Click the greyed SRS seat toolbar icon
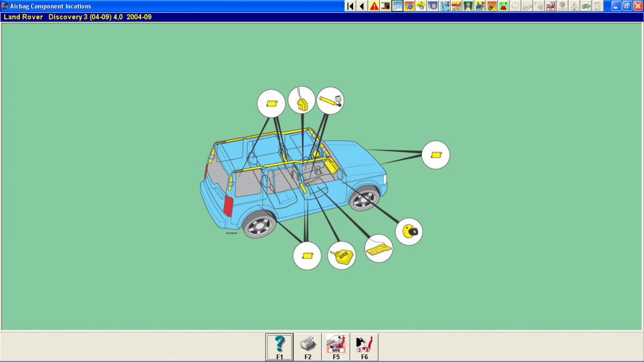Screen dimensions: 644x362 tap(552, 6)
